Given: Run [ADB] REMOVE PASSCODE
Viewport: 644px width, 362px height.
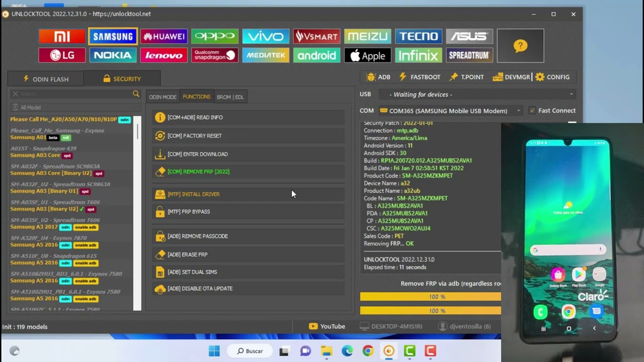Looking at the screenshot, I should point(249,236).
